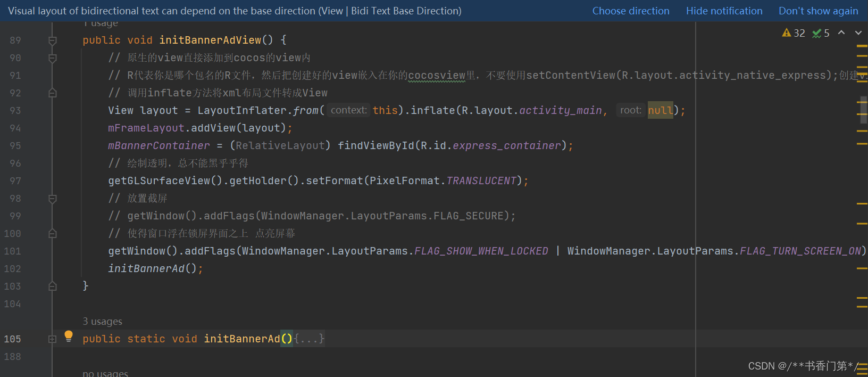
Task: Expand the collapsed {...} code placeholder
Action: tap(309, 339)
